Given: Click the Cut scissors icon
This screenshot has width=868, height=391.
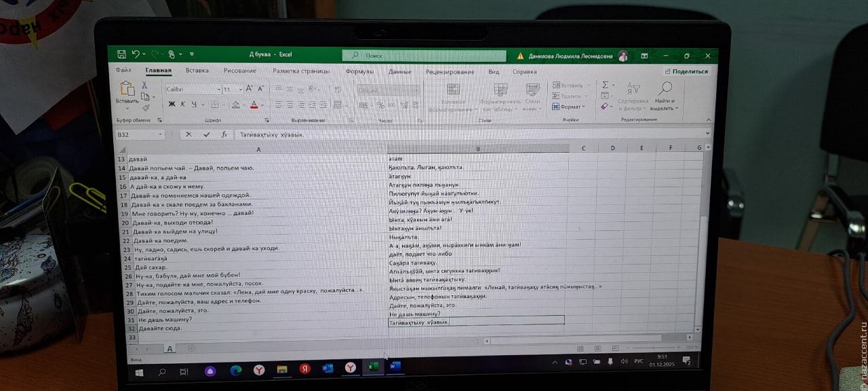Looking at the screenshot, I should 144,86.
